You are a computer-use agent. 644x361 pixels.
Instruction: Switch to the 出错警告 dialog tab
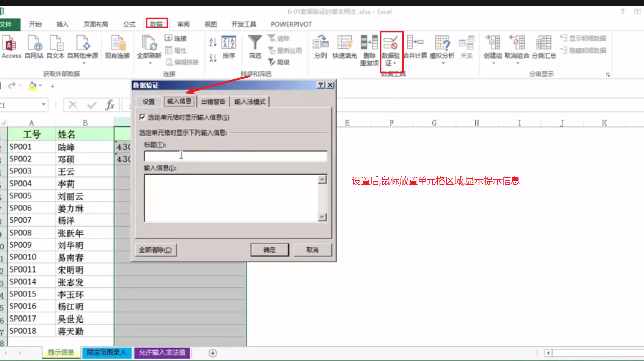click(213, 101)
